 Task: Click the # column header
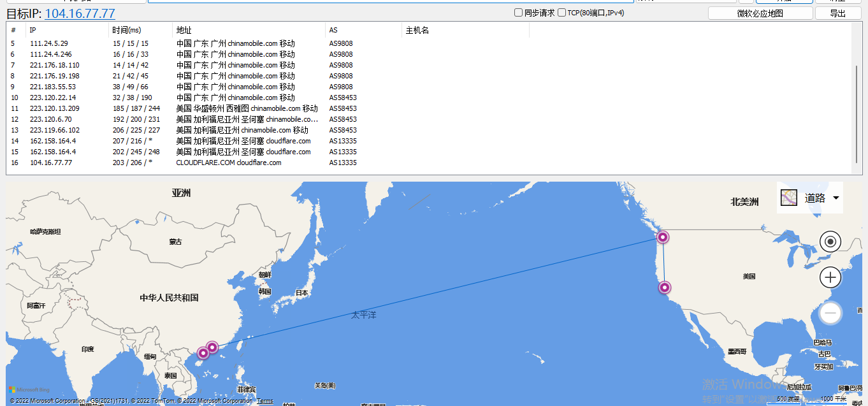point(16,30)
